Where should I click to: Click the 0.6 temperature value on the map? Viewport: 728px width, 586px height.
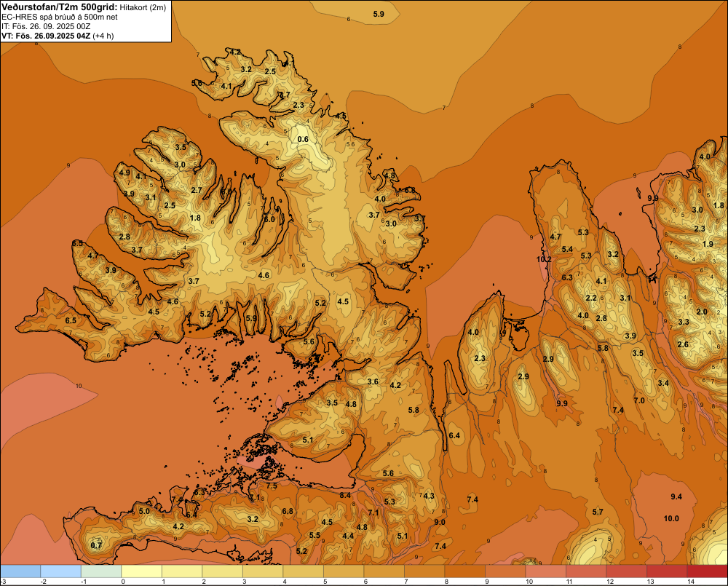(x=303, y=139)
